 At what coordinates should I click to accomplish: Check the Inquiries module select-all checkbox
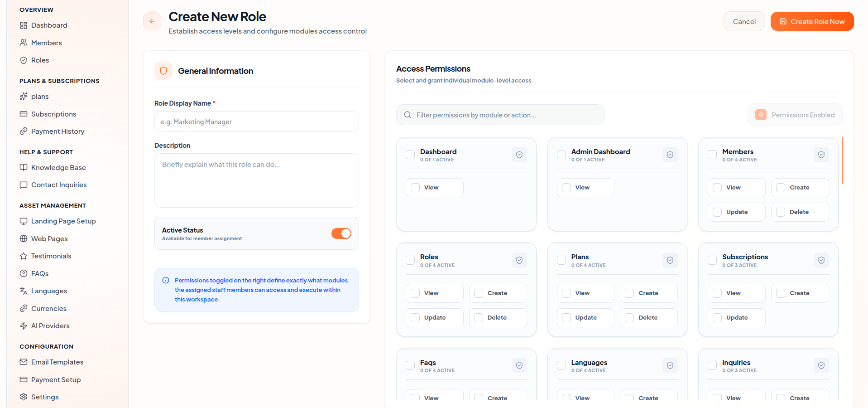tap(712, 365)
